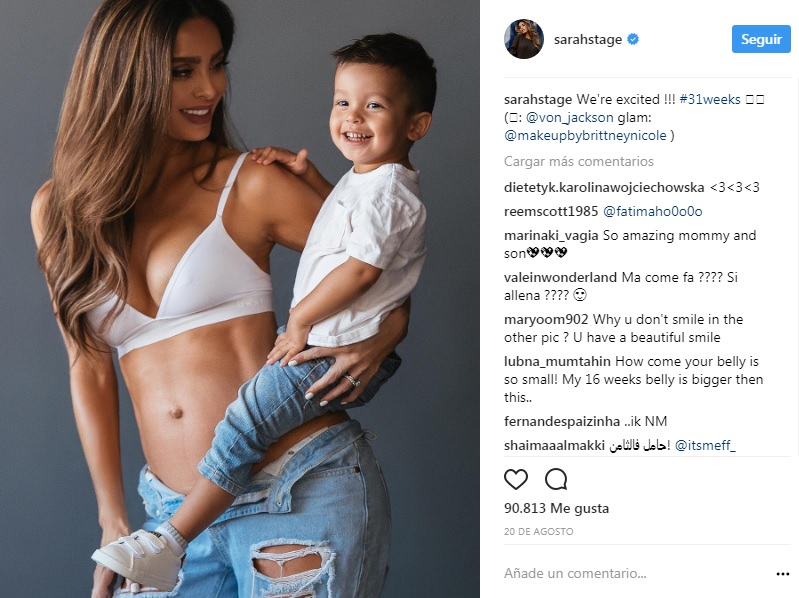
Task: Open the sarahstage username in header
Action: click(588, 39)
